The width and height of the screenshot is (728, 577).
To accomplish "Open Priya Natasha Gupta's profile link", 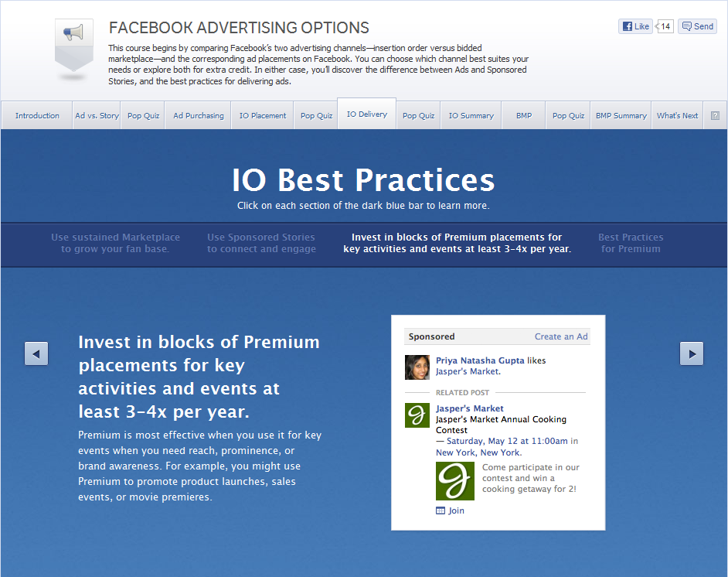I will (x=480, y=360).
